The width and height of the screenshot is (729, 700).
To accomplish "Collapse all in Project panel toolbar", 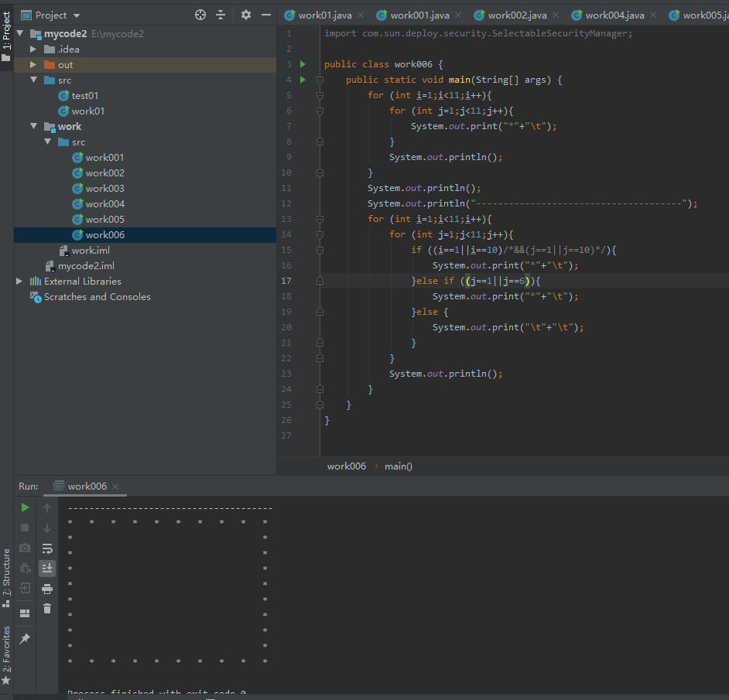I will pos(221,15).
